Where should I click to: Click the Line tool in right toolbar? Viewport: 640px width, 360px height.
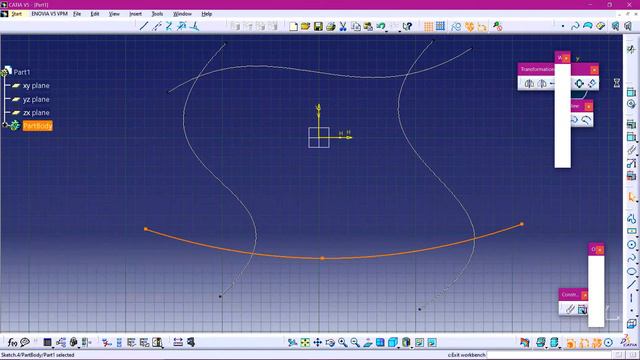631,284
